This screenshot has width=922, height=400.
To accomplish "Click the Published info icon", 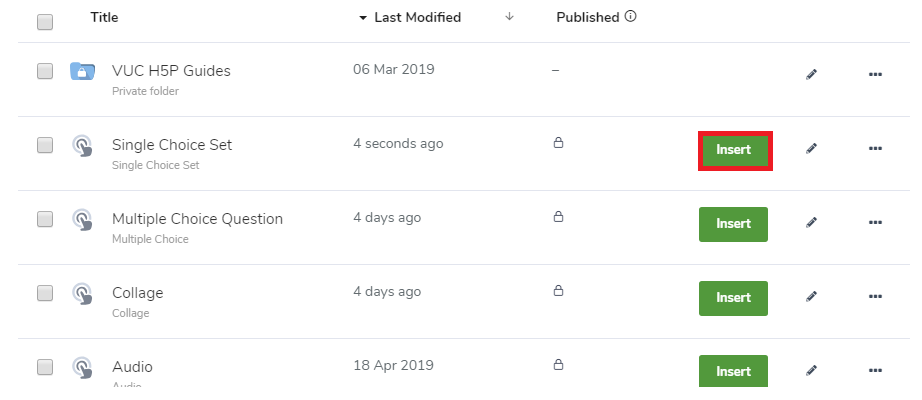I will tap(630, 16).
